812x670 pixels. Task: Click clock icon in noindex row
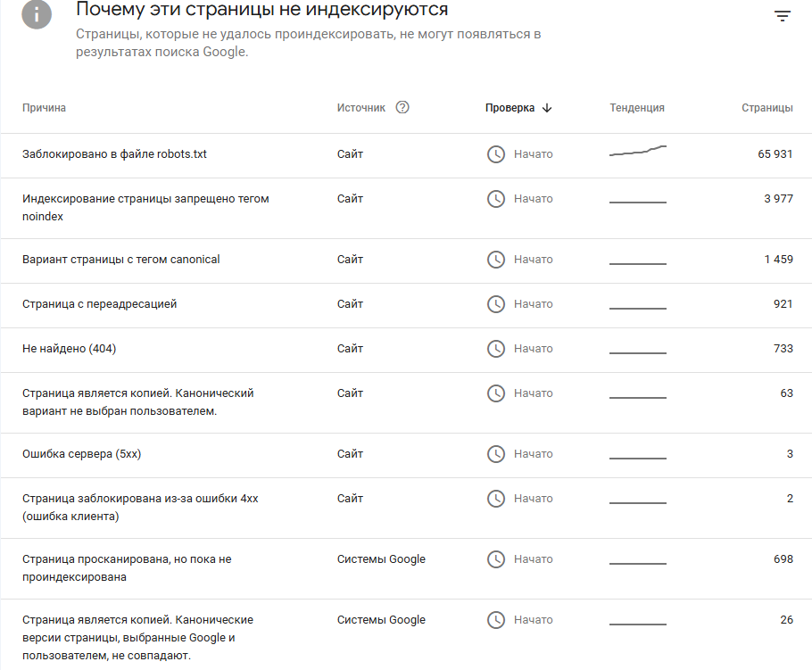click(x=496, y=199)
